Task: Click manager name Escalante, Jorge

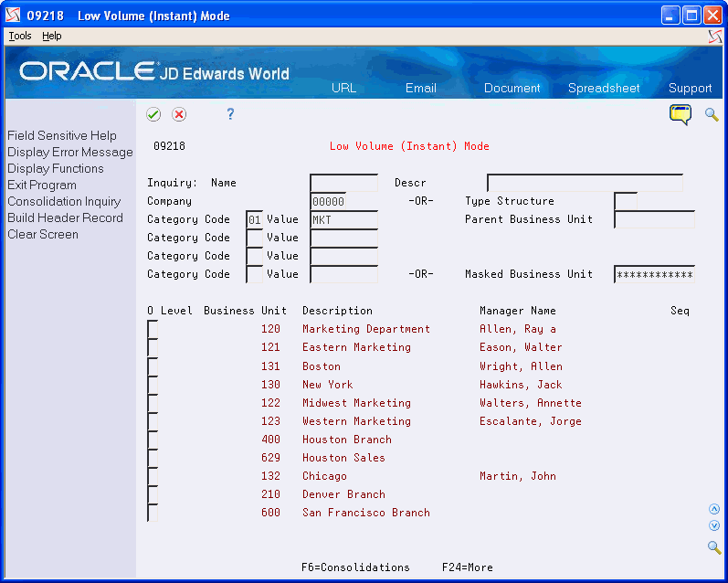Action: point(530,421)
